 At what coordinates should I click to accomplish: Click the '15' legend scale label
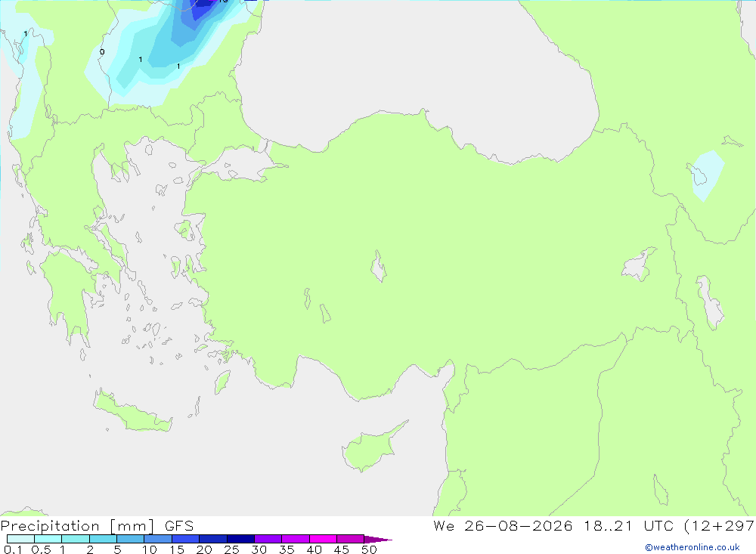[177, 549]
